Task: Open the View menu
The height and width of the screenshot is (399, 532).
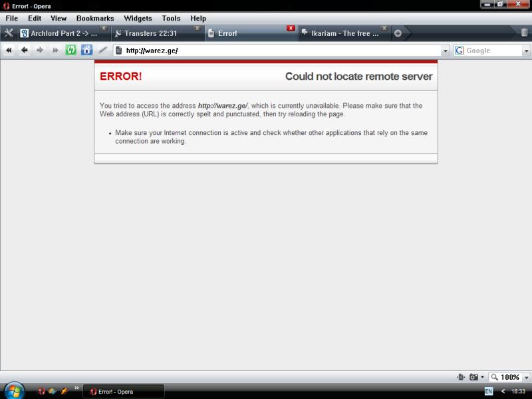Action: pyautogui.click(x=59, y=19)
